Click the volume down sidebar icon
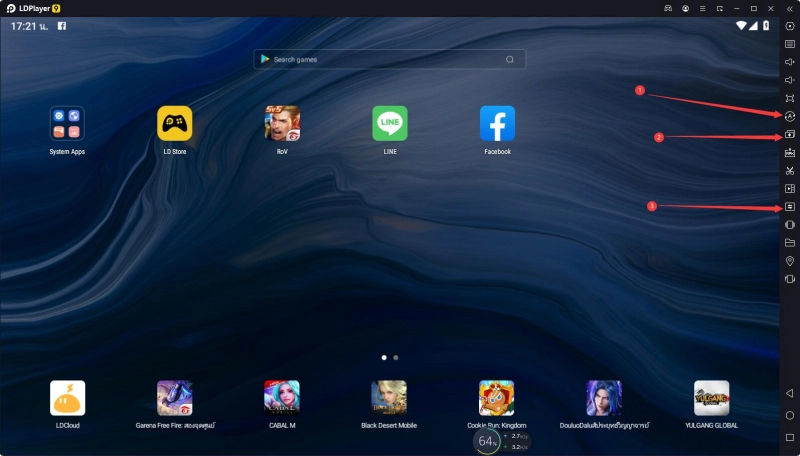The width and height of the screenshot is (800, 456). coord(789,80)
